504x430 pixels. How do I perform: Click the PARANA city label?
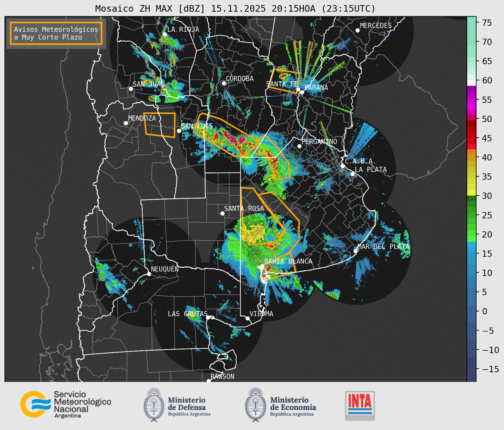point(316,88)
